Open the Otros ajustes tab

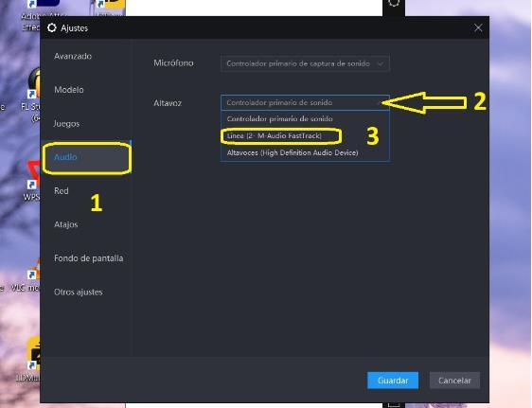79,292
